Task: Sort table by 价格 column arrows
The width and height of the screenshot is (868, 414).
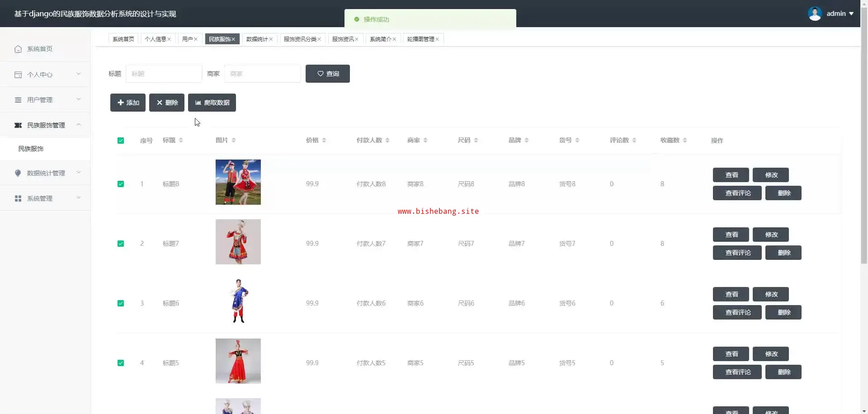Action: click(x=324, y=141)
